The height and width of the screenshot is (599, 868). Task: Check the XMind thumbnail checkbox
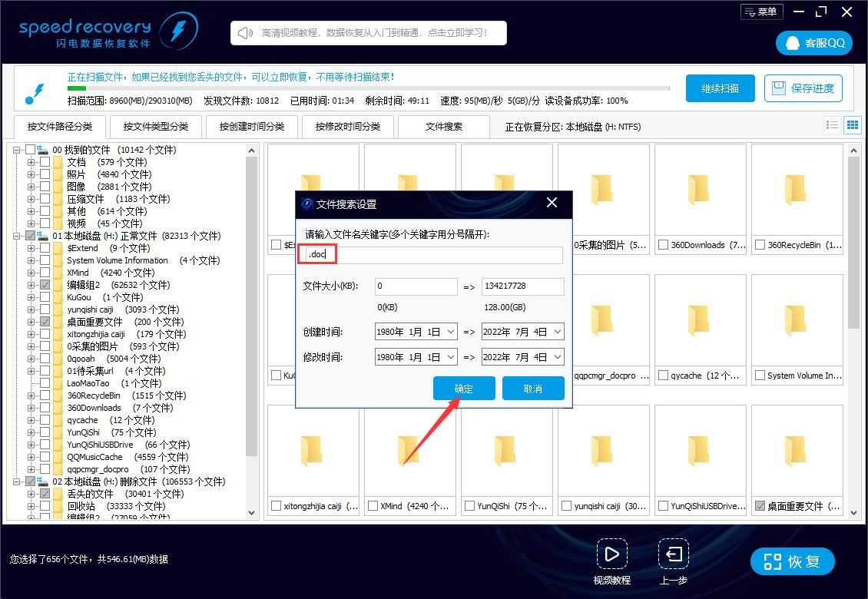(x=373, y=506)
